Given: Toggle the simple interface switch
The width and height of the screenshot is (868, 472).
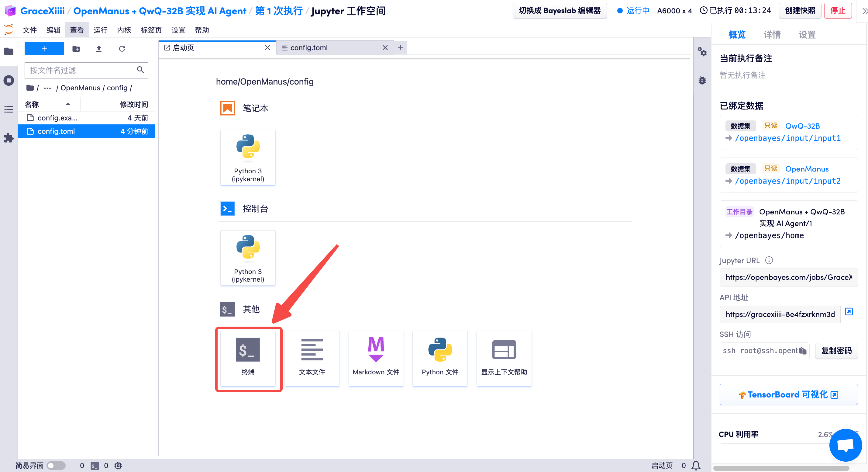Looking at the screenshot, I should point(56,466).
